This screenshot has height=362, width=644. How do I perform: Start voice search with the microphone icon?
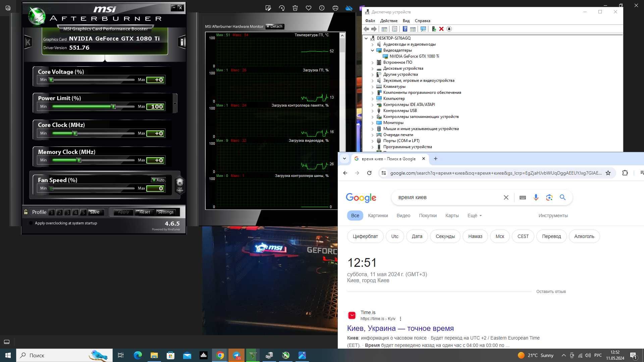click(x=536, y=197)
